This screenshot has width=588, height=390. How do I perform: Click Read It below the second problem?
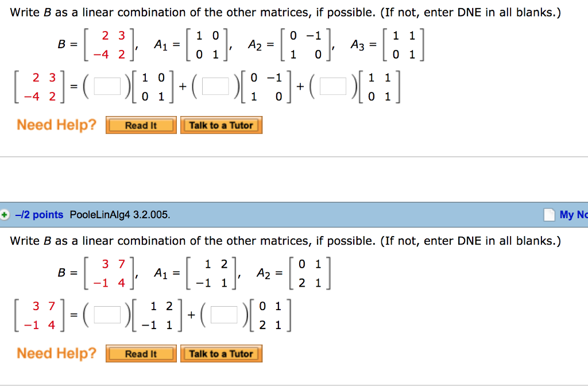[141, 353]
